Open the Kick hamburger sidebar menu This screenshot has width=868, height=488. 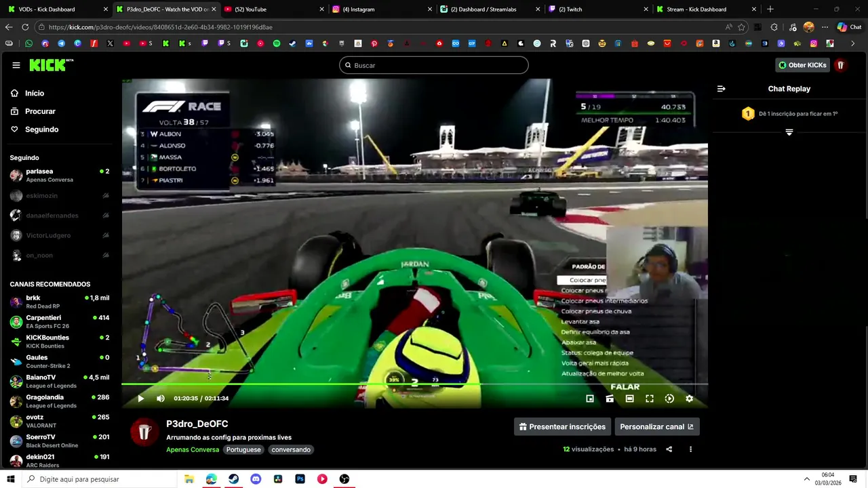coord(16,65)
